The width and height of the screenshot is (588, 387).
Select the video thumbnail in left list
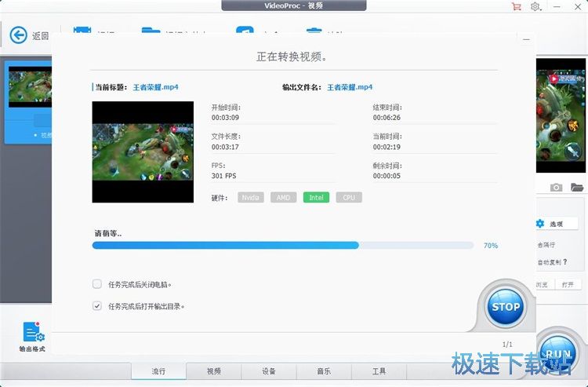[x=30, y=87]
